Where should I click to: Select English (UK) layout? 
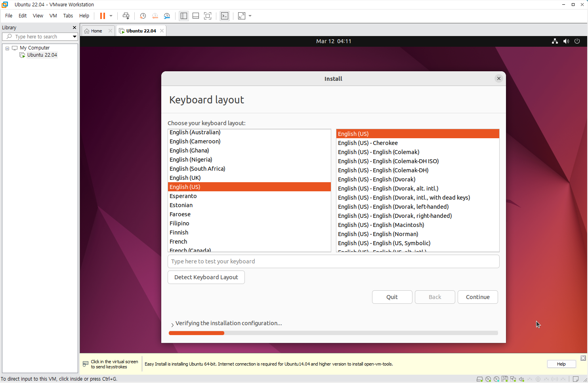click(x=249, y=178)
